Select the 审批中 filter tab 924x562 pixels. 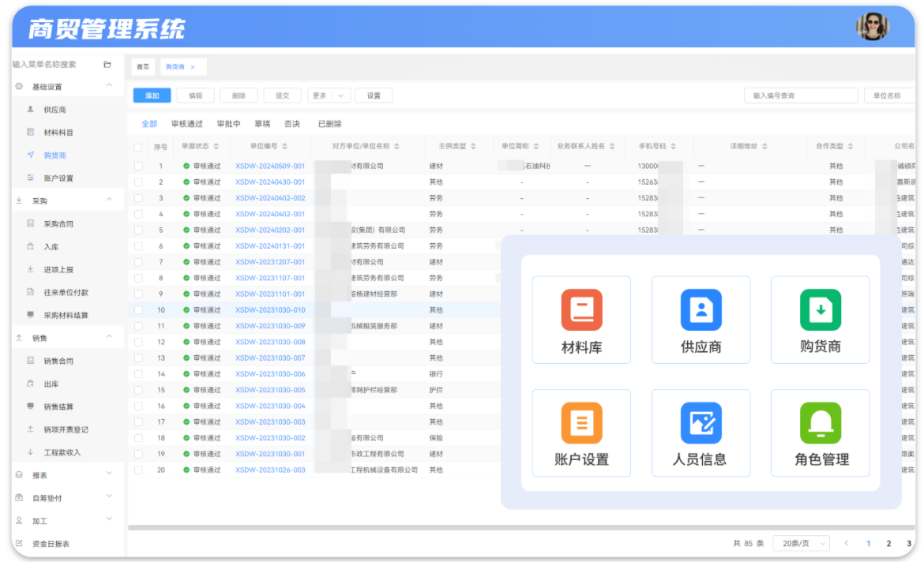[x=229, y=124]
